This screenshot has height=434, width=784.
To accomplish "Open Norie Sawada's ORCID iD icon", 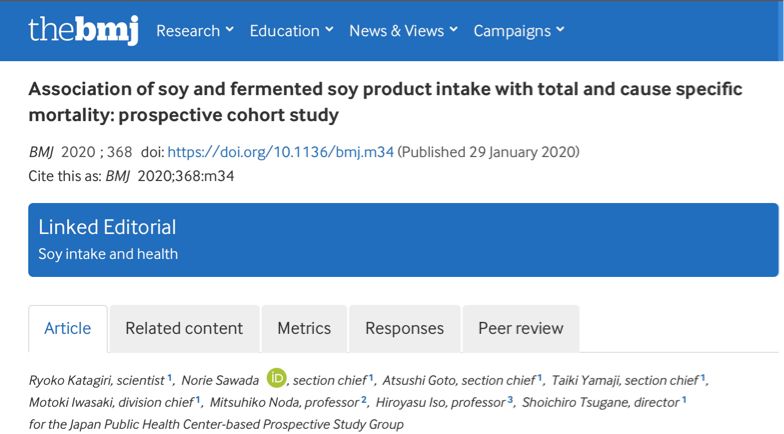I will pos(276,378).
